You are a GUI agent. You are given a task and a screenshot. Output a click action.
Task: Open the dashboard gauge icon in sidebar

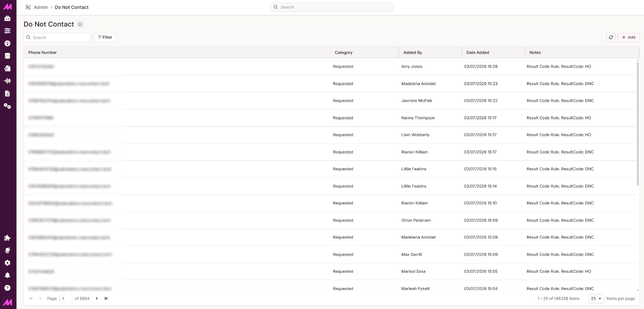click(x=7, y=43)
